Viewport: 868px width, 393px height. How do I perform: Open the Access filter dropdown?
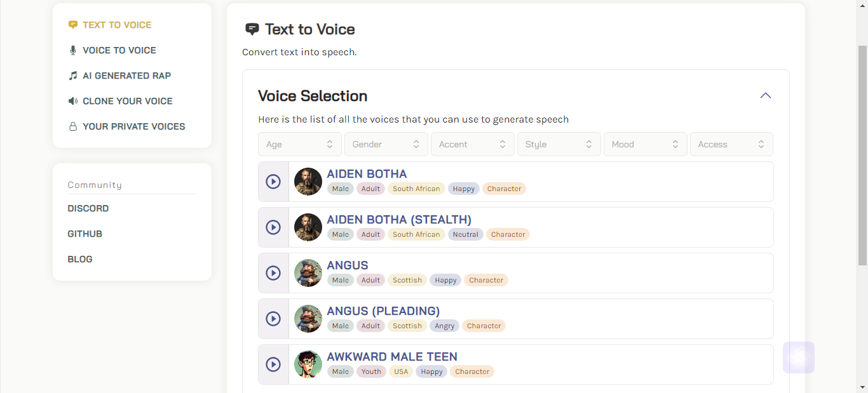click(x=731, y=144)
